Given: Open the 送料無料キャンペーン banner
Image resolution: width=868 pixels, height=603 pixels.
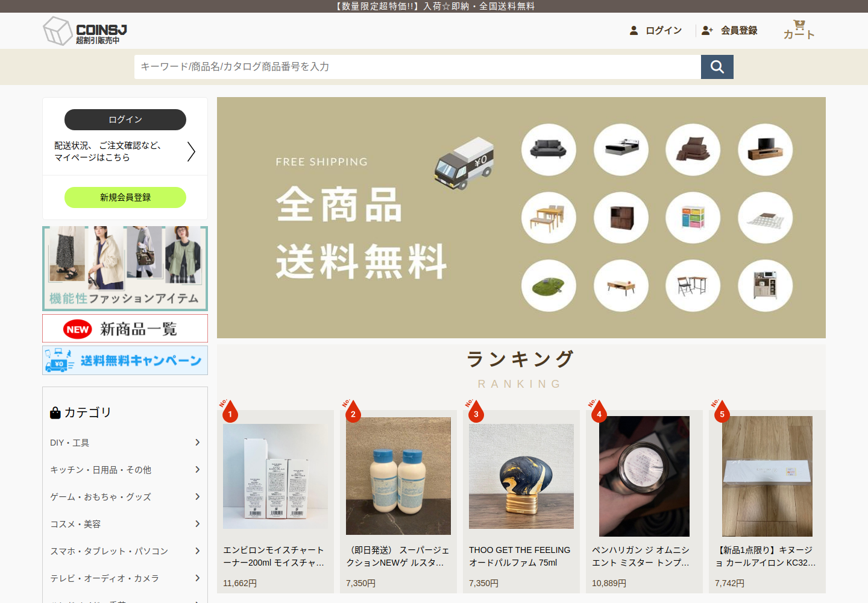Looking at the screenshot, I should [125, 361].
